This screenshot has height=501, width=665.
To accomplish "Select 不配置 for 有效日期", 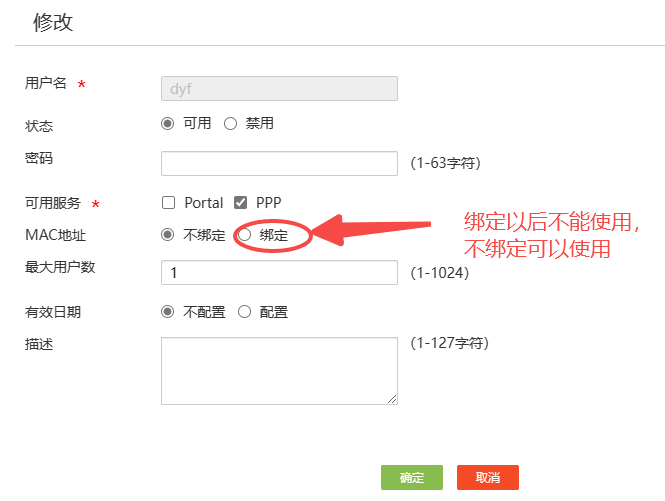I will click(168, 312).
